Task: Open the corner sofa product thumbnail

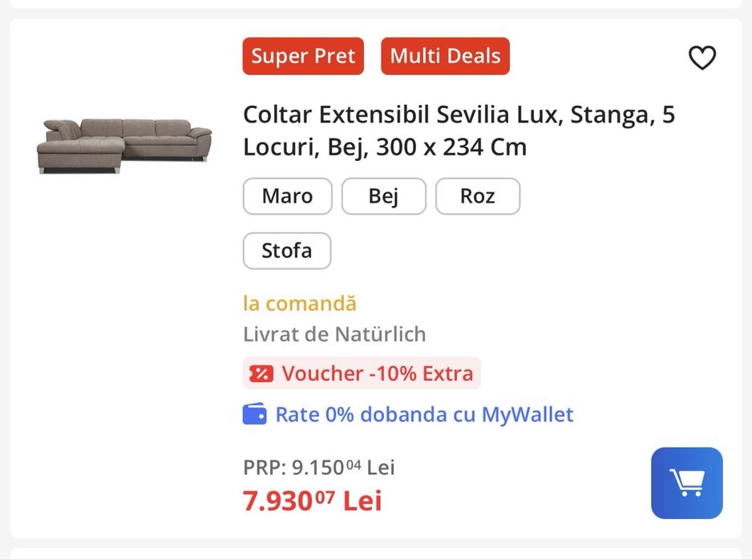Action: 124,144
